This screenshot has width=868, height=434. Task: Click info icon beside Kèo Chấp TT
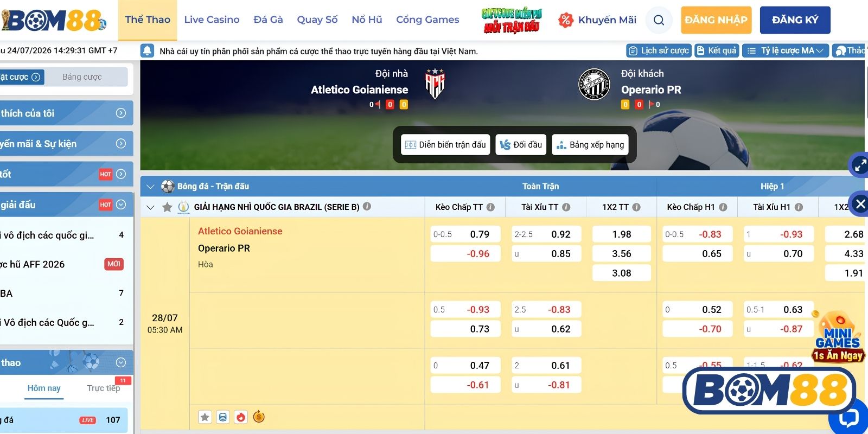click(x=490, y=207)
